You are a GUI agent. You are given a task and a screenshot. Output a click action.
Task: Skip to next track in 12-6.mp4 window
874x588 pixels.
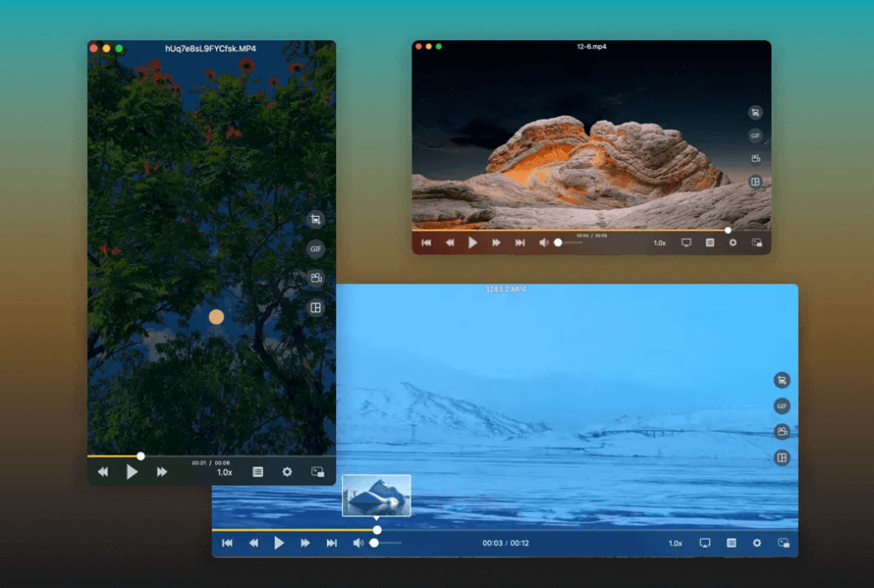520,242
